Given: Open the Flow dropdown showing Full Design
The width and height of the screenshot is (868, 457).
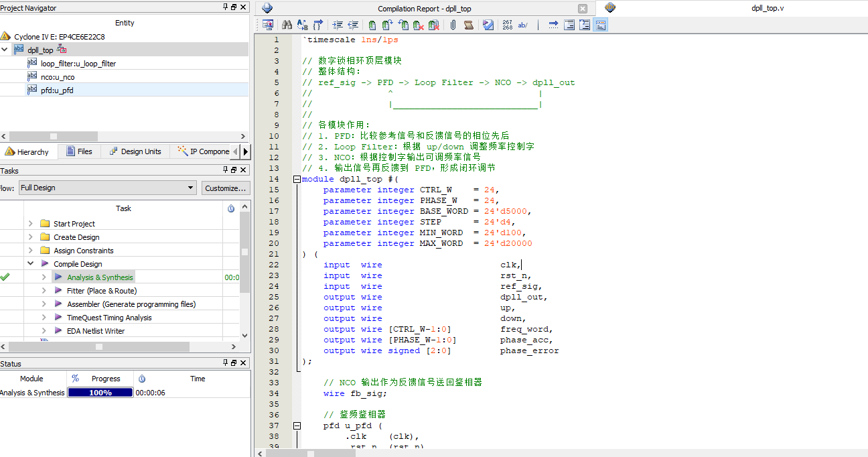Looking at the screenshot, I should tap(107, 188).
